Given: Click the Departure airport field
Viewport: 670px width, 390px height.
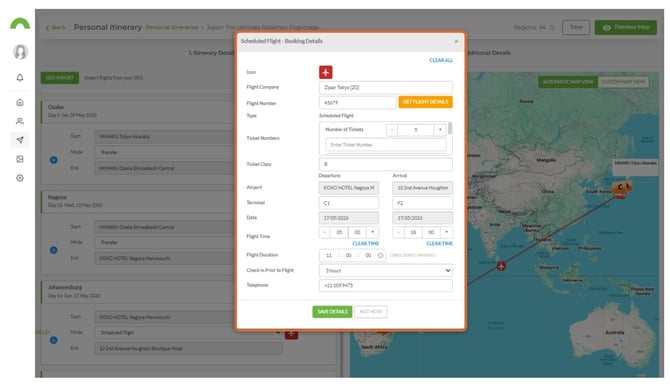Looking at the screenshot, I should tap(349, 188).
